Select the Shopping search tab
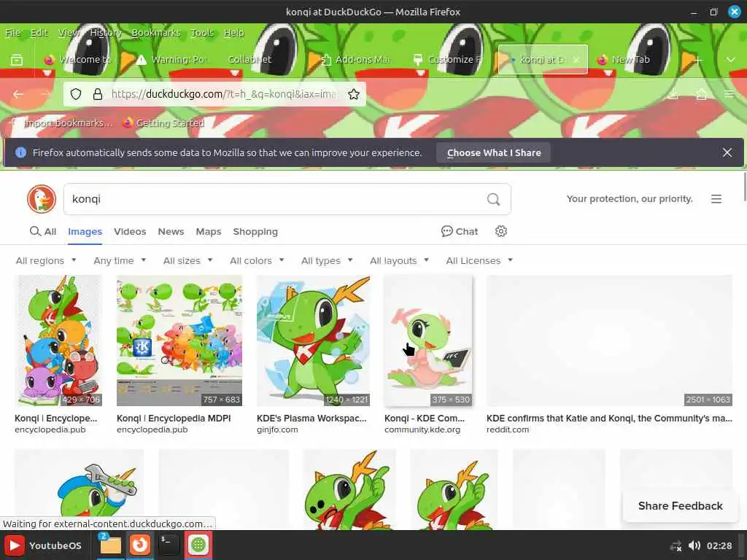Viewport: 747px width, 560px height. [255, 231]
